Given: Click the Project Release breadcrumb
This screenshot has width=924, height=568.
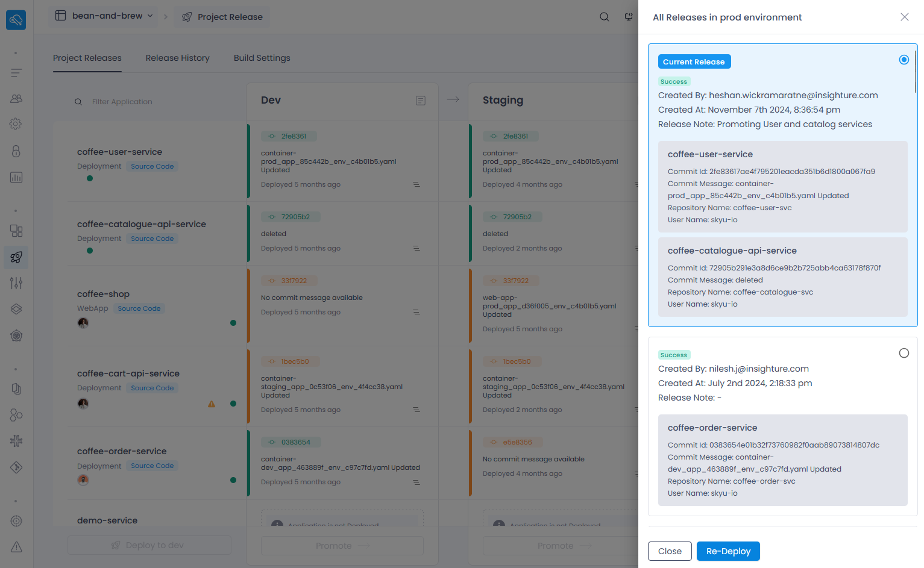Looking at the screenshot, I should pos(222,17).
